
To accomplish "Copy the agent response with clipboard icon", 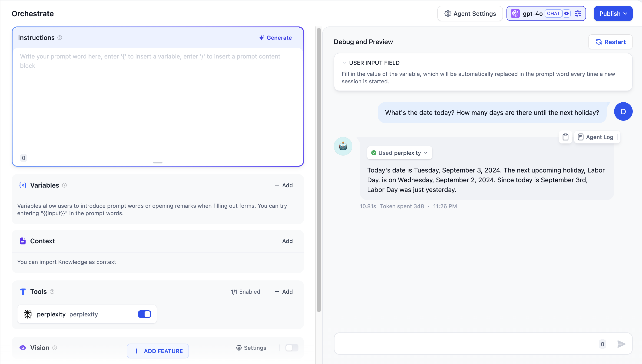I will click(565, 137).
